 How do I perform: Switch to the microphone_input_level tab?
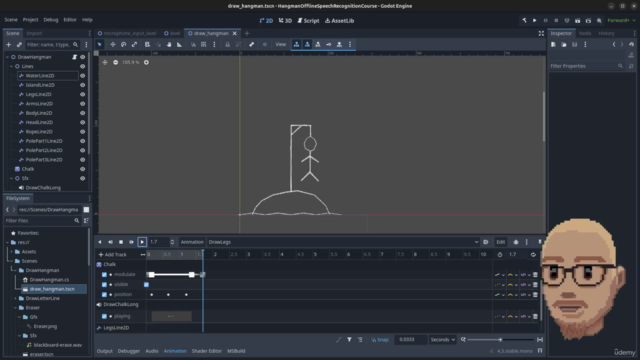click(127, 33)
